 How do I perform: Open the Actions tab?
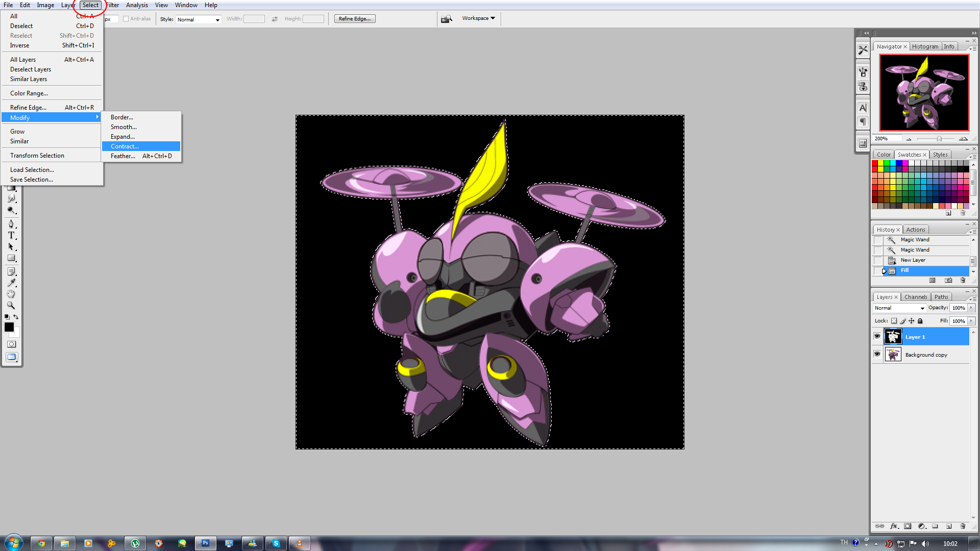pyautogui.click(x=915, y=230)
